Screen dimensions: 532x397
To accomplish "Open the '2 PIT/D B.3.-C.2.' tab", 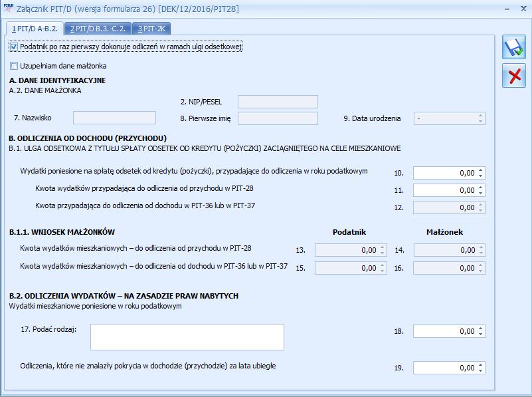I will click(98, 29).
